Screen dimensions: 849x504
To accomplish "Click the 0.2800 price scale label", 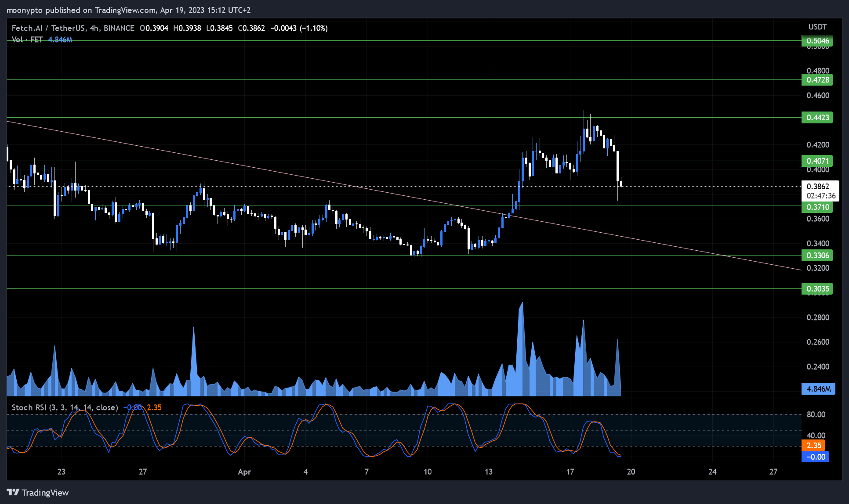I will click(x=818, y=317).
